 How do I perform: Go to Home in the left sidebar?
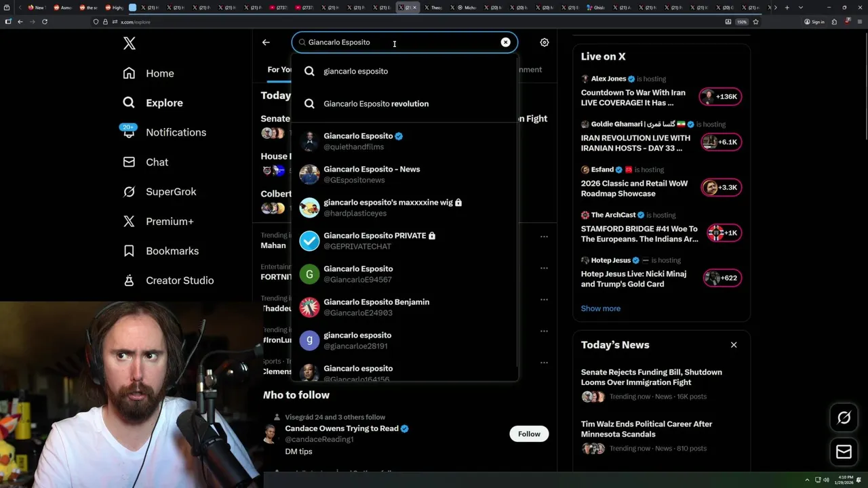pos(149,73)
